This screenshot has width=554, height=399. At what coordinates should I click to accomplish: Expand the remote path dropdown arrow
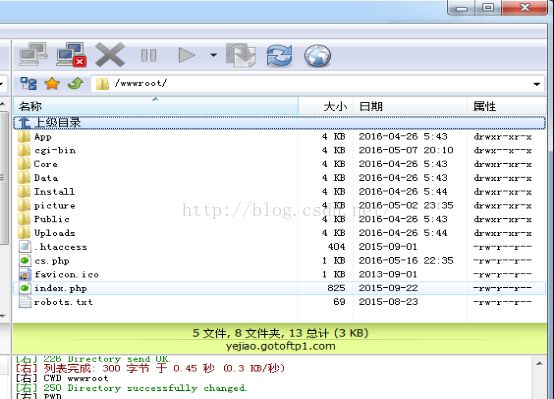tap(537, 84)
